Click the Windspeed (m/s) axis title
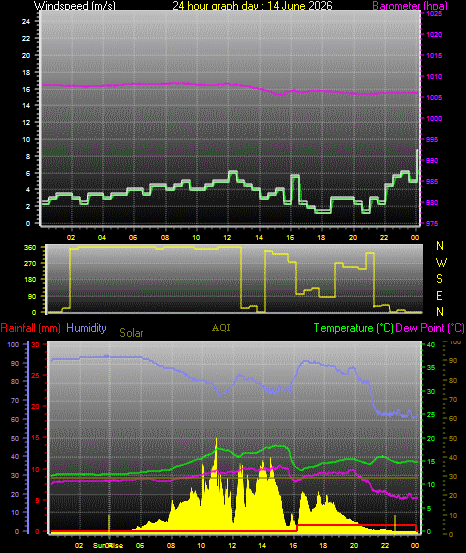This screenshot has height=553, width=466. [x=74, y=6]
